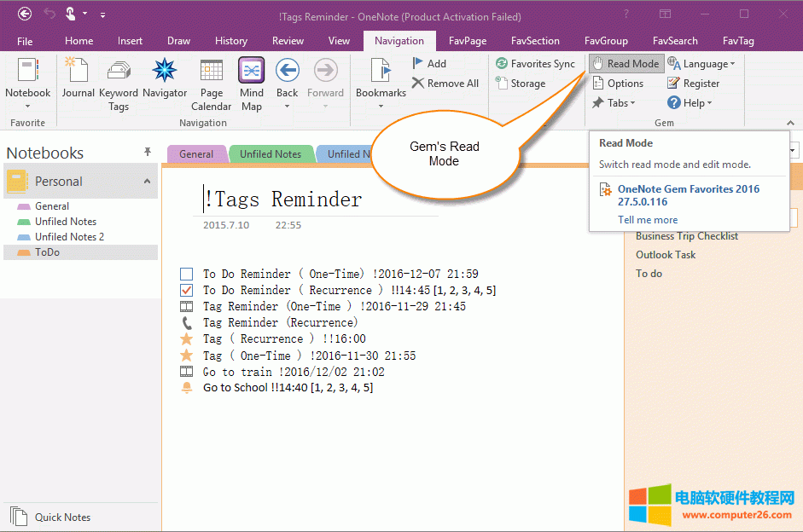Open the Journal tool

pos(78,77)
